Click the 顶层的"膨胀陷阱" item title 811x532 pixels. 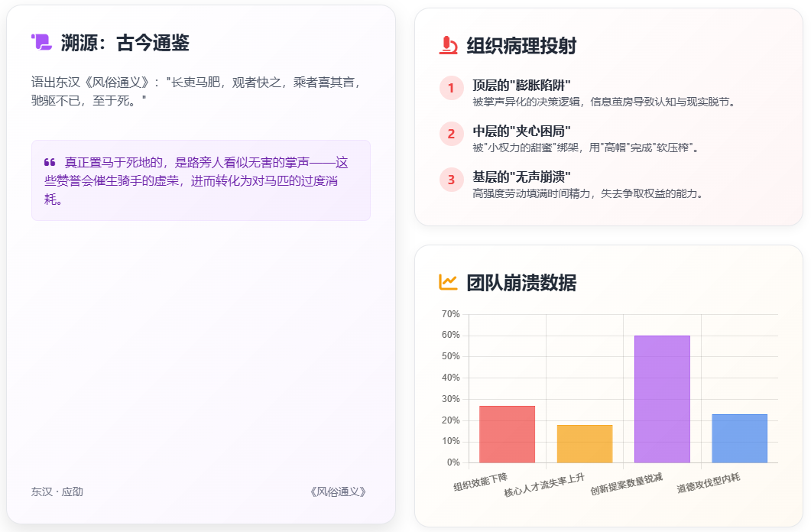521,86
